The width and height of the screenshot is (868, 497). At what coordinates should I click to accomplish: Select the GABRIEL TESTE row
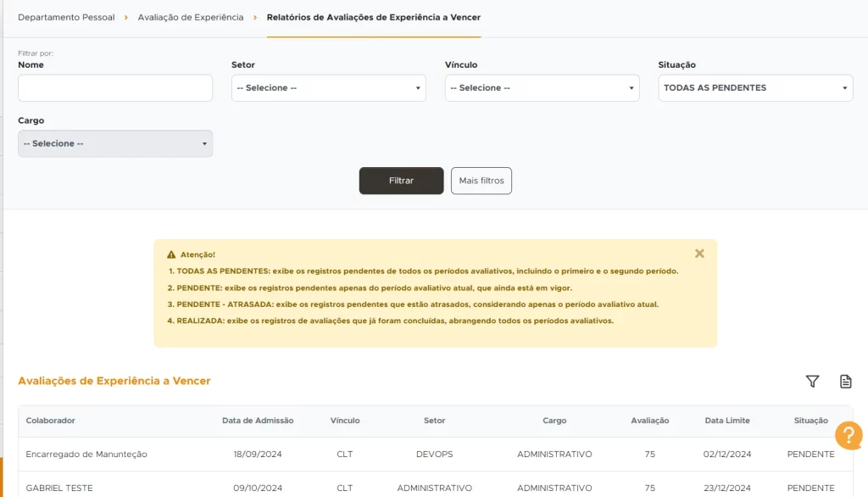tap(59, 488)
